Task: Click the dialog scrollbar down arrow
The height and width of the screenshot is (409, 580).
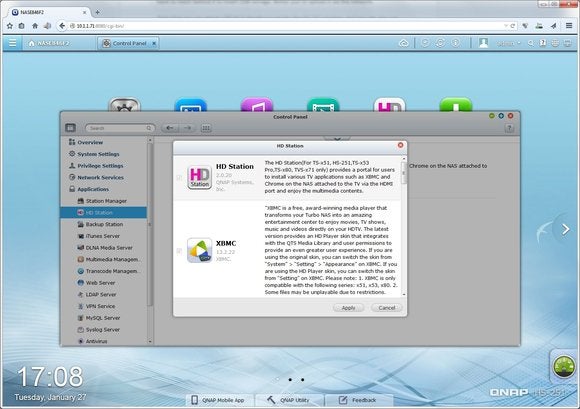Action: pos(404,295)
